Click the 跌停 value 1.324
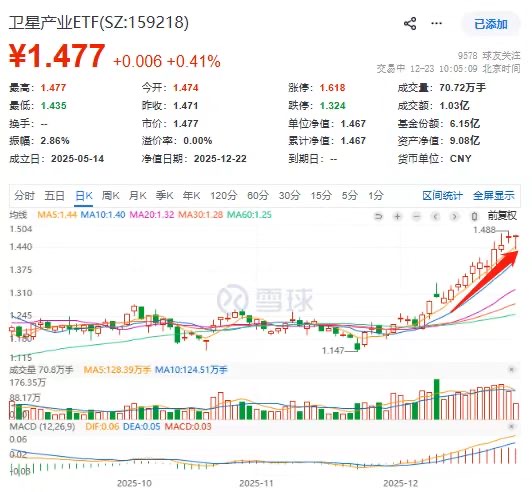 click(x=332, y=106)
